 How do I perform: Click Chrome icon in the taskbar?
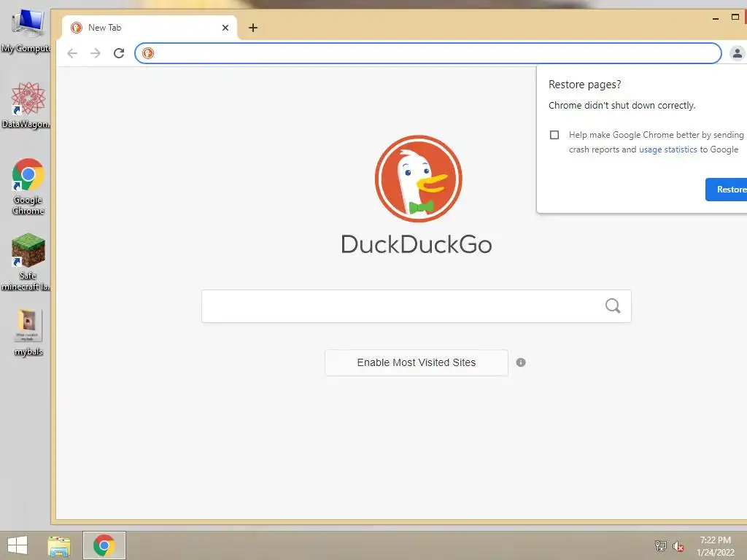pyautogui.click(x=104, y=545)
